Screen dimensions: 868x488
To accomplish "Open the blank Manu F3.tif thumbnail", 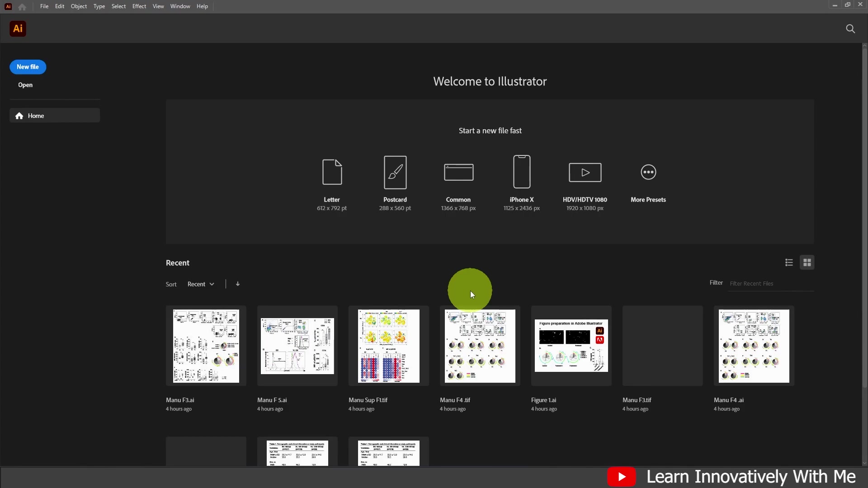I will [x=663, y=346].
